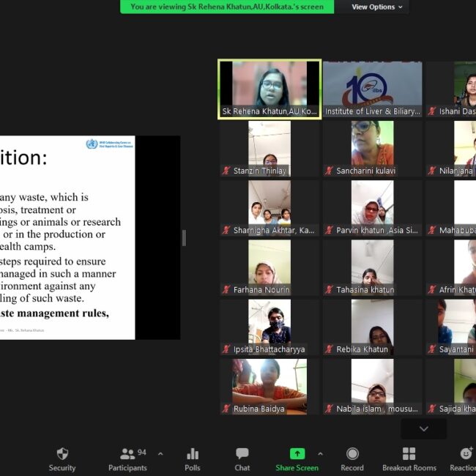Expand the chevron beside Share Screen

(319, 454)
